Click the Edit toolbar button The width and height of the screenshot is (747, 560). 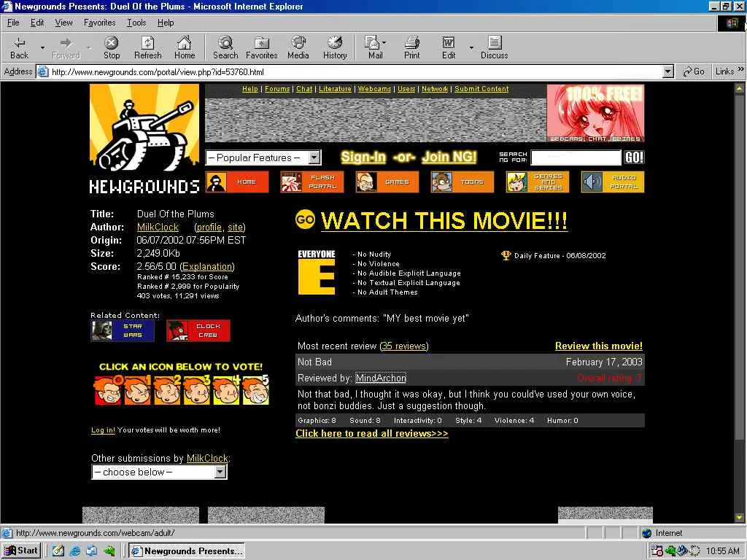449,47
